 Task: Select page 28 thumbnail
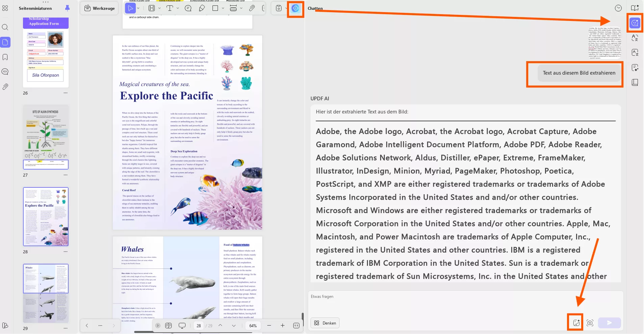pos(46,216)
